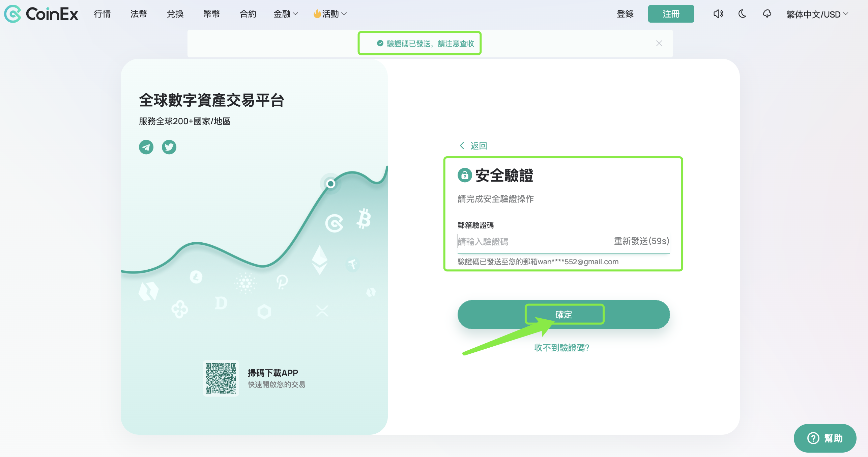Image resolution: width=868 pixels, height=457 pixels.
Task: Expand the 活動 dropdown menu
Action: (x=330, y=14)
